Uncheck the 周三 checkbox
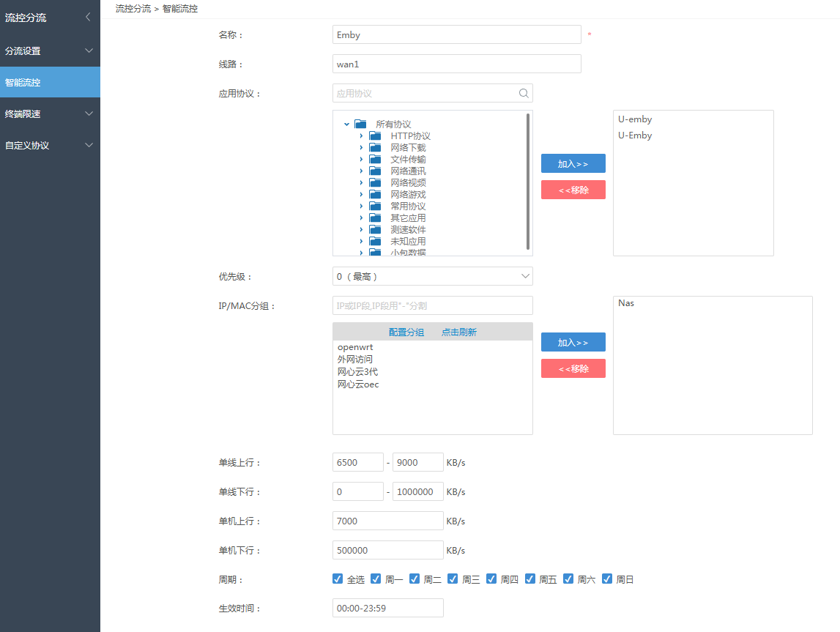 click(453, 579)
